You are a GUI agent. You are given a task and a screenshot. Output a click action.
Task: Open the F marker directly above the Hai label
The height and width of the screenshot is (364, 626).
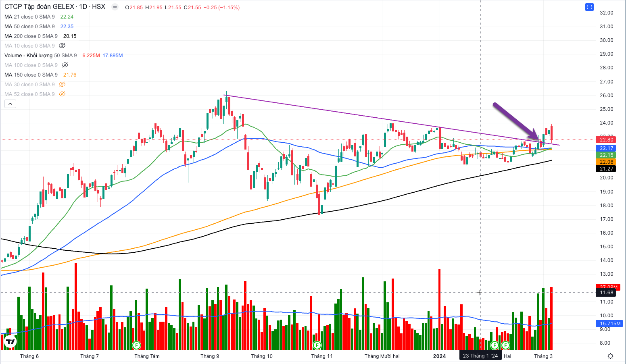coord(505,345)
